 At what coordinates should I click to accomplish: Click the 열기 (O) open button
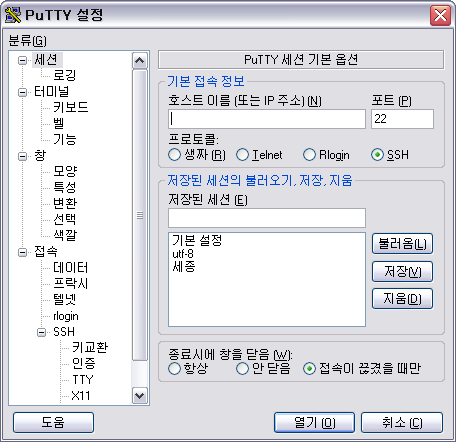(x=314, y=423)
